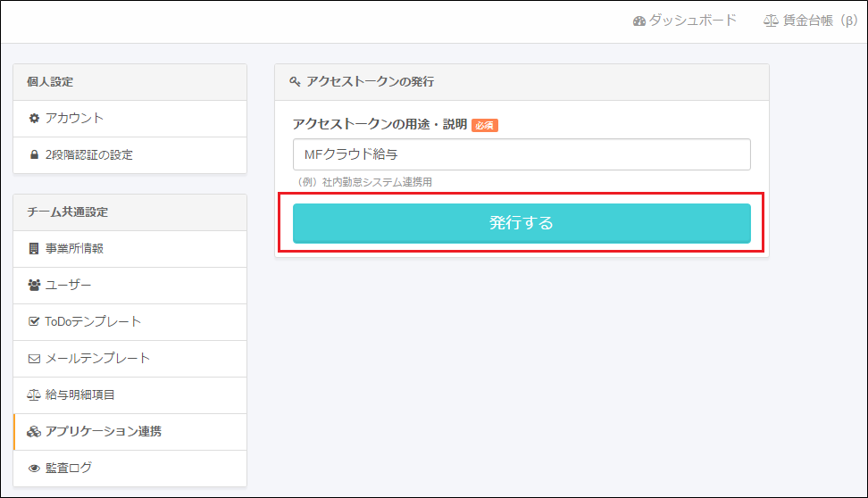This screenshot has width=868, height=498.
Task: Click the people icon beside ユーザー
Action: coord(34,285)
